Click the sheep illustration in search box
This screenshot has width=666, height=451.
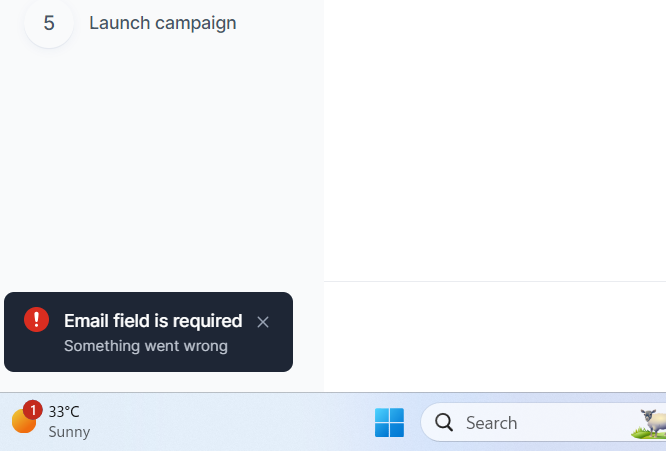[x=650, y=423]
